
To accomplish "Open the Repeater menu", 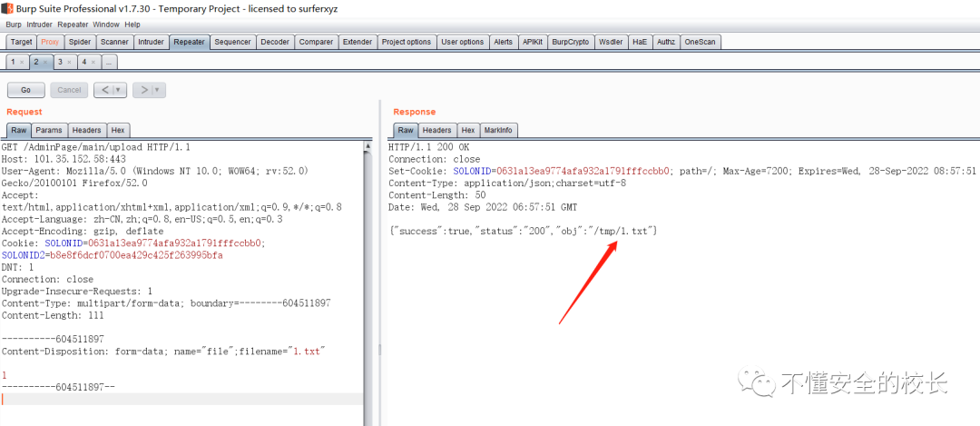I will coord(73,25).
